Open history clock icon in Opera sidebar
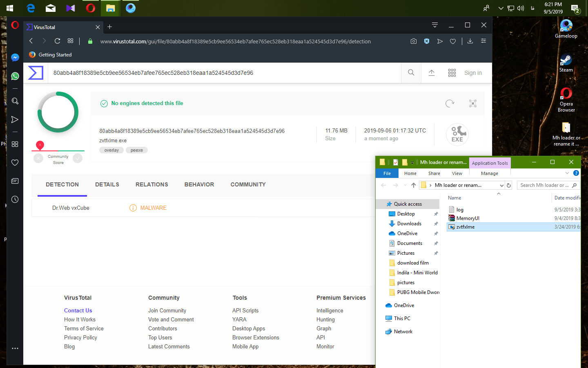Image resolution: width=588 pixels, height=368 pixels. tap(15, 199)
